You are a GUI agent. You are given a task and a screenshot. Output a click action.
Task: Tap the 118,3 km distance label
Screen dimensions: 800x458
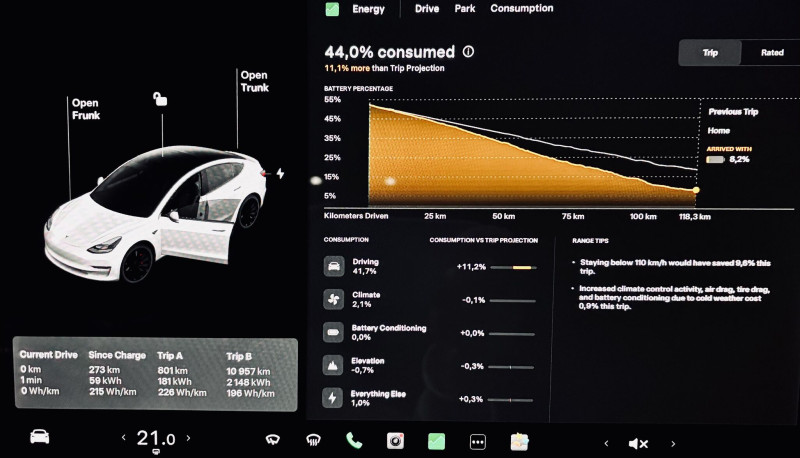pos(694,216)
